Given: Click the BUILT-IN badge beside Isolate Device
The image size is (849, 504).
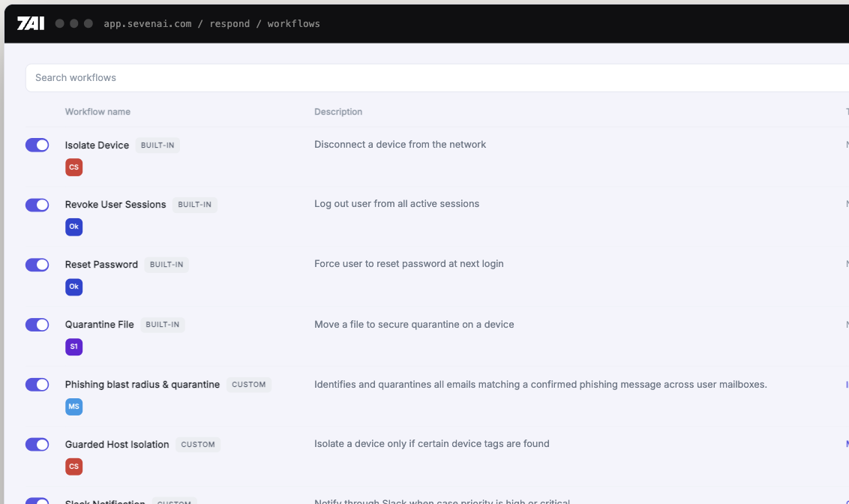Looking at the screenshot, I should point(157,145).
